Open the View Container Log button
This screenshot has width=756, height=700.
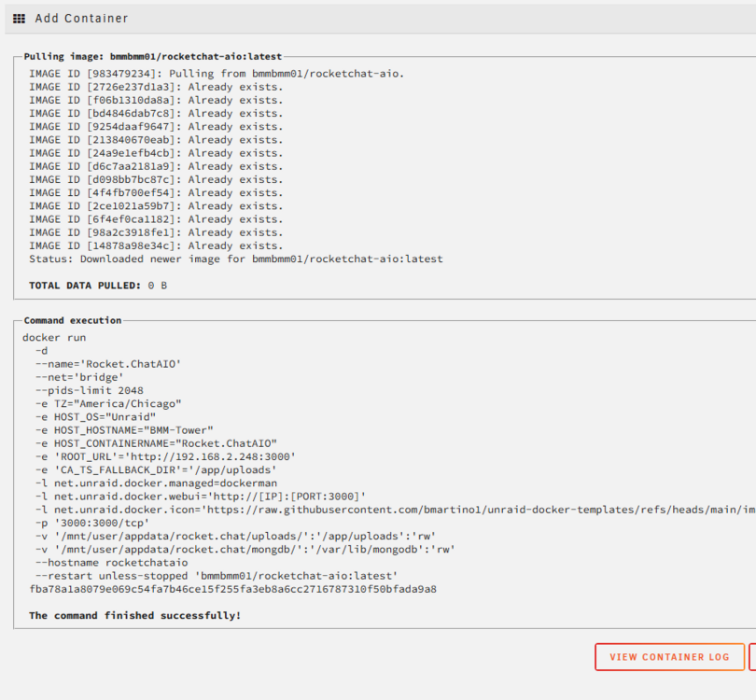[670, 657]
